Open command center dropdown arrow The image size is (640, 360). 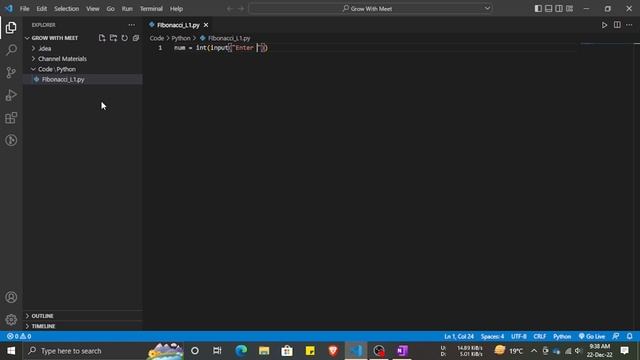click(487, 8)
